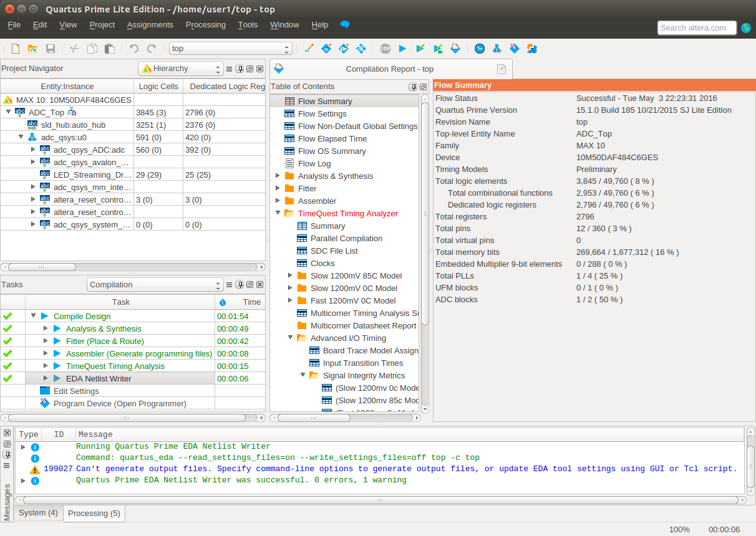Open the Chip Planner toolbar icon
The height and width of the screenshot is (536, 756).
click(x=361, y=49)
